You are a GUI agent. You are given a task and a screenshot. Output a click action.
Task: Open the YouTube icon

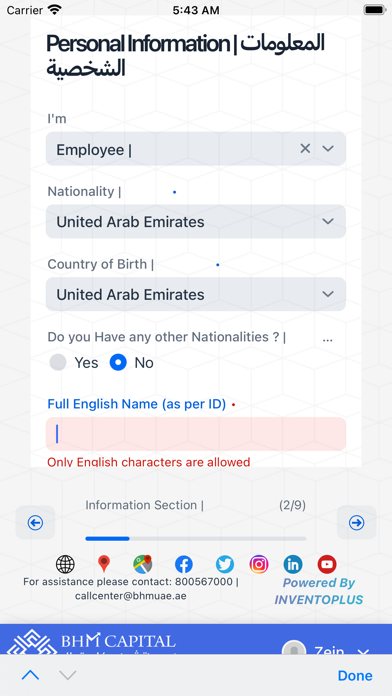pyautogui.click(x=327, y=564)
